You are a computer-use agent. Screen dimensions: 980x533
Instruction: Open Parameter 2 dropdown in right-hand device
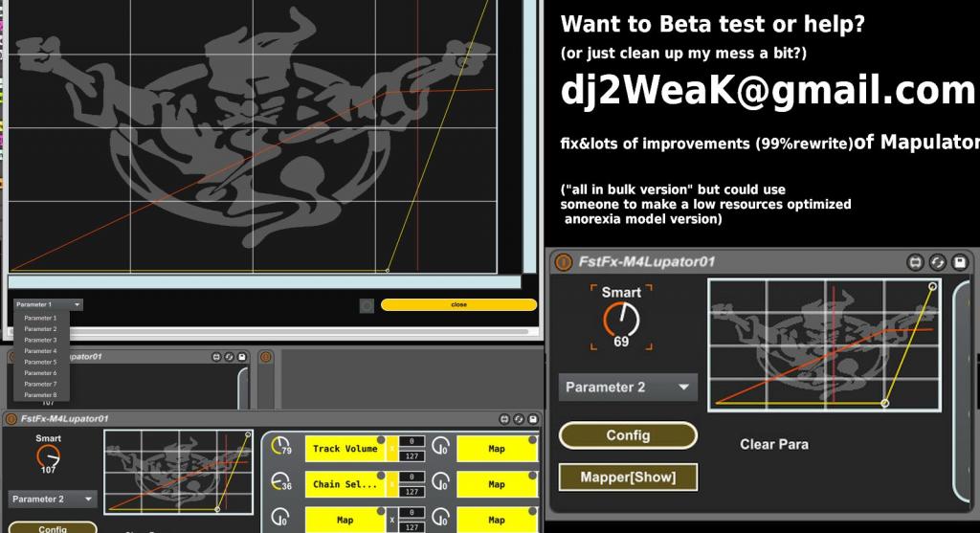pyautogui.click(x=628, y=388)
